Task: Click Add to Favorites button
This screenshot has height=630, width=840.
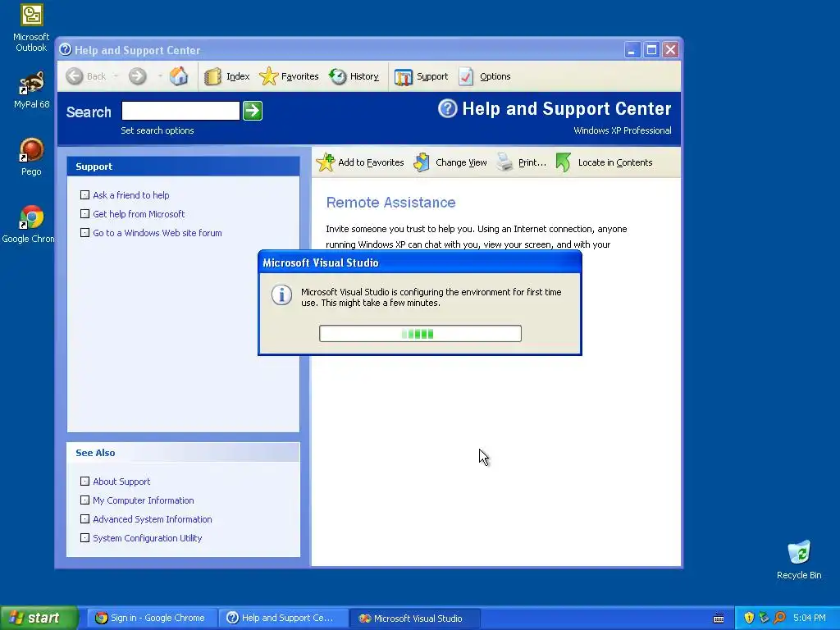Action: click(360, 162)
